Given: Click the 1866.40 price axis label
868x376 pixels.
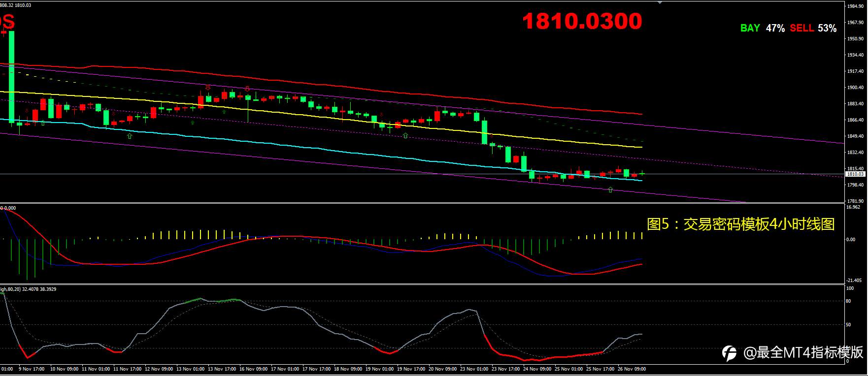Looking at the screenshot, I should pos(855,120).
